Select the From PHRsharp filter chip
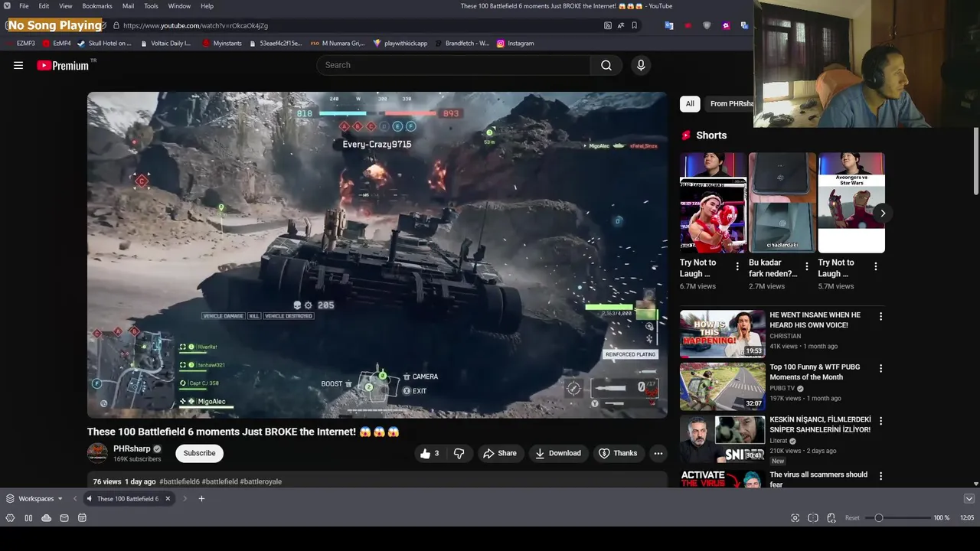The image size is (980, 551). pyautogui.click(x=730, y=103)
